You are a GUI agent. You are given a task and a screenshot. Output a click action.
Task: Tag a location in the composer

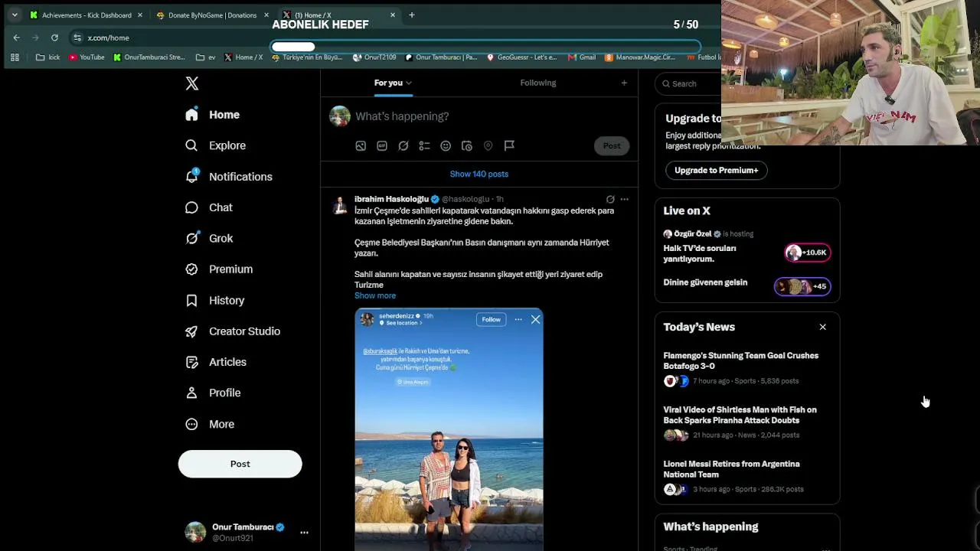pos(488,146)
